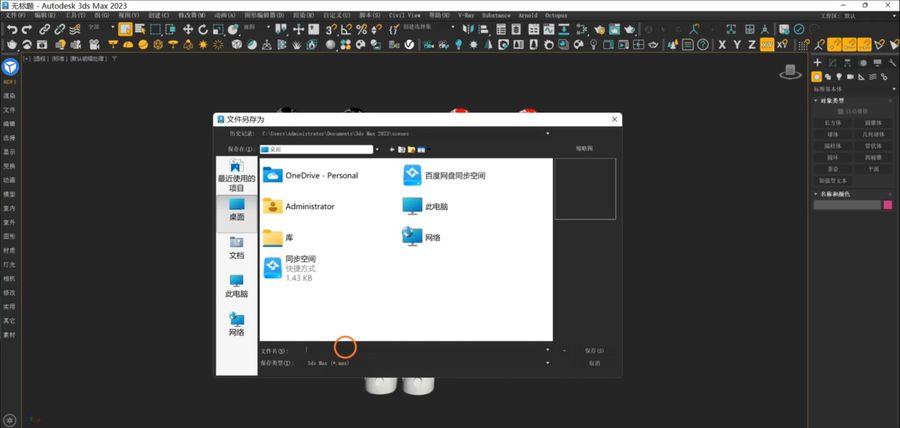
Task: Select the Lights category bulb icon
Action: tap(839, 76)
